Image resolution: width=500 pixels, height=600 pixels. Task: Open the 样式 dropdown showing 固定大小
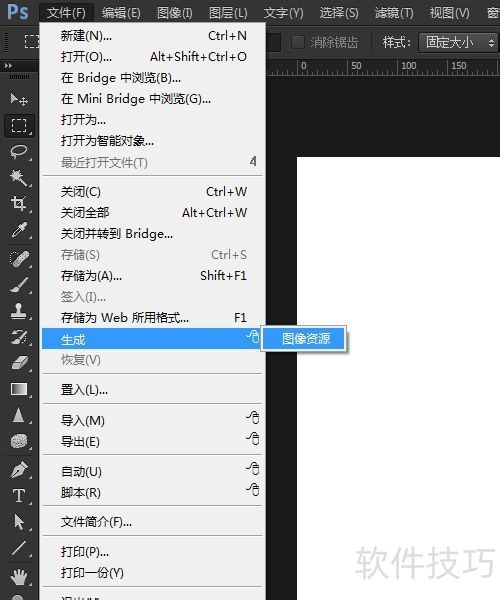coord(459,42)
